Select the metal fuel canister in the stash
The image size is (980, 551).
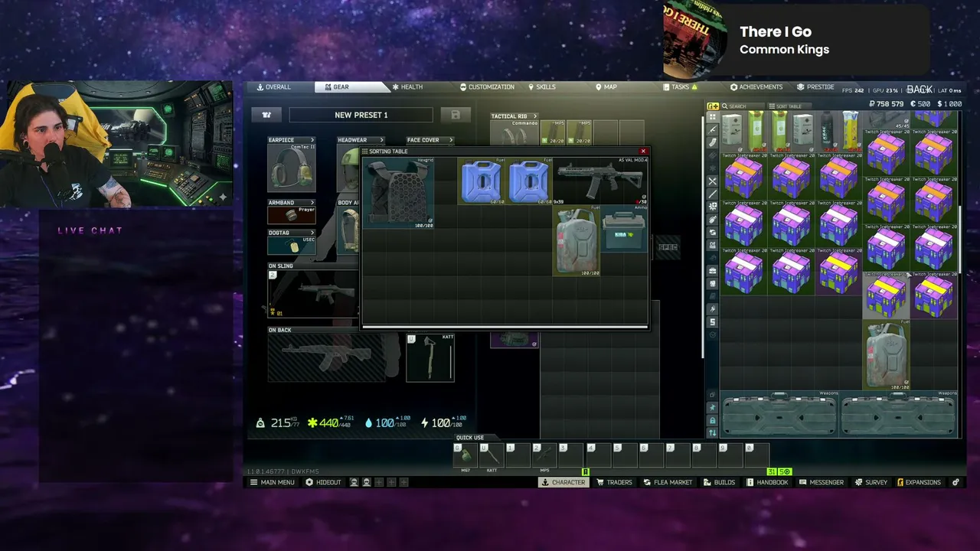tap(887, 356)
